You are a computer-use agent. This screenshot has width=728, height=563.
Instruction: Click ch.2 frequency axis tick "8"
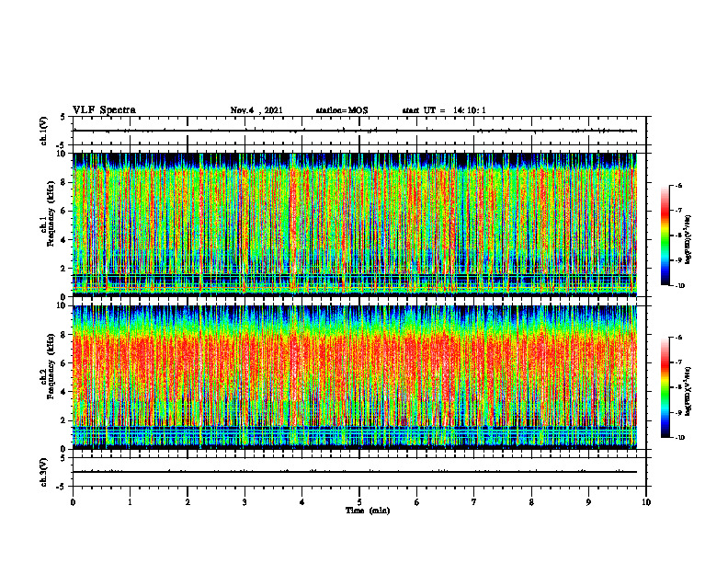[x=63, y=335]
